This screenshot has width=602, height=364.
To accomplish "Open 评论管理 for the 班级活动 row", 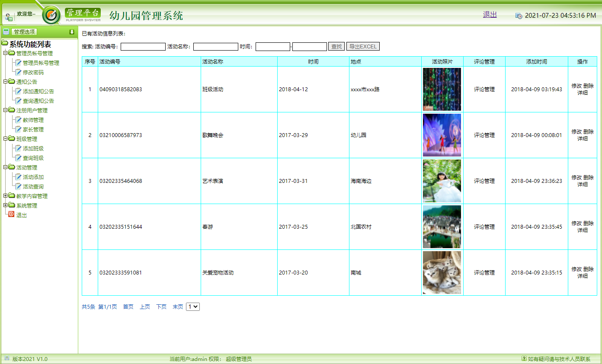I will [484, 89].
